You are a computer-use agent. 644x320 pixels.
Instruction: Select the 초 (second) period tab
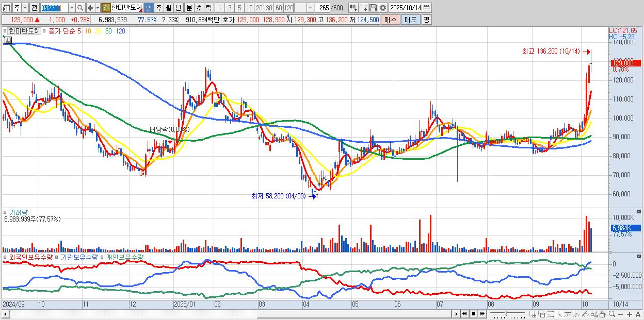(x=199, y=8)
